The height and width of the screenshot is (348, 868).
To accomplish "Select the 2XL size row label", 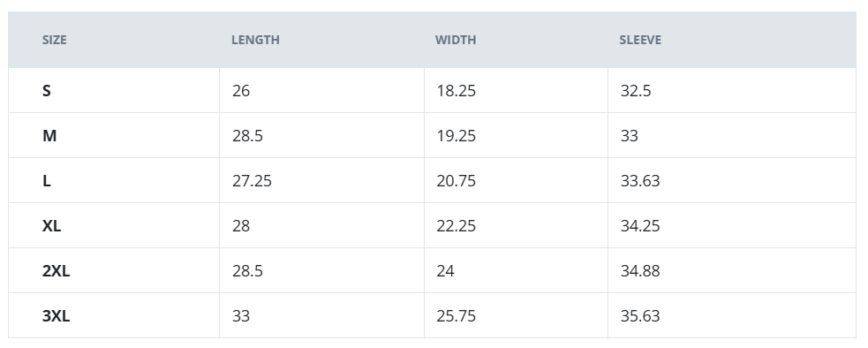I will pyautogui.click(x=56, y=271).
